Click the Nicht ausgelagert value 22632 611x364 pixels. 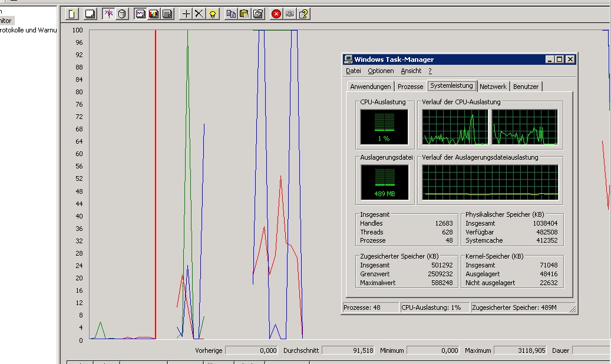(x=549, y=283)
